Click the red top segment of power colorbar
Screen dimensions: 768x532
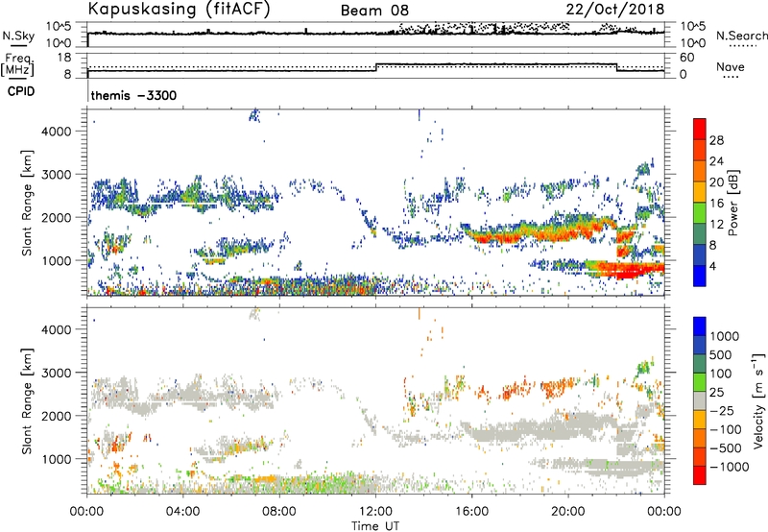point(700,129)
